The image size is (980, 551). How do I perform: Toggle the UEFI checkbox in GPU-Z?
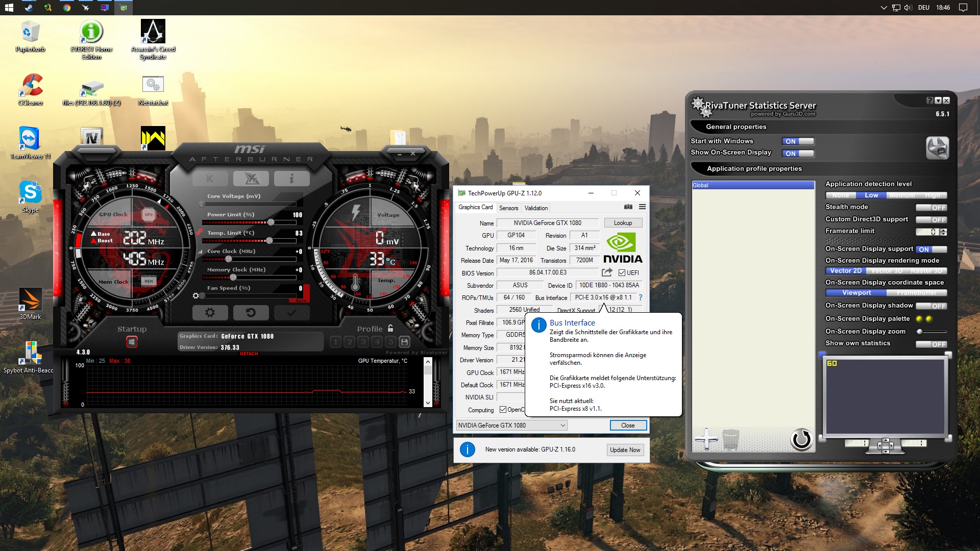pos(622,273)
